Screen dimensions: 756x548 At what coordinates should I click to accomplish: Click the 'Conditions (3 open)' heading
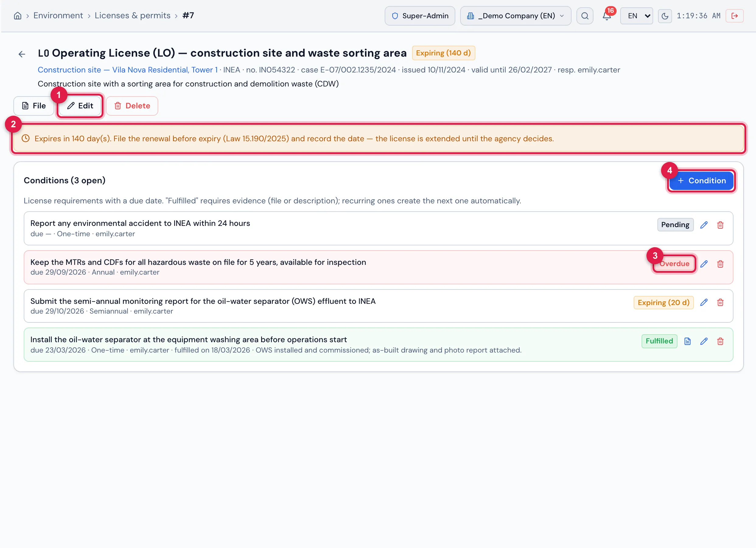click(65, 181)
